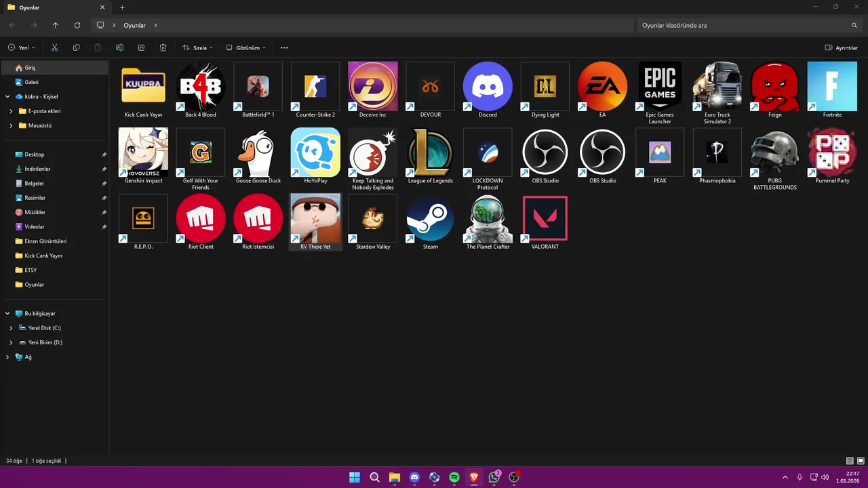Click The Planet Crafter icon

click(x=488, y=218)
